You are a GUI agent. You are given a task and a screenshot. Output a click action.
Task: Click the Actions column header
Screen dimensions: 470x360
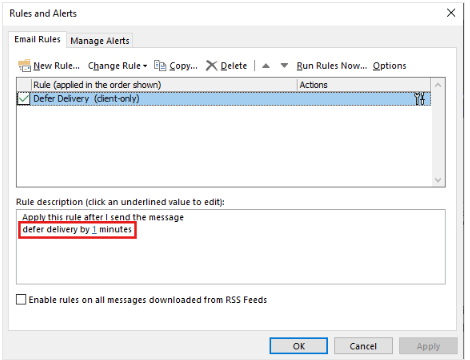point(364,85)
